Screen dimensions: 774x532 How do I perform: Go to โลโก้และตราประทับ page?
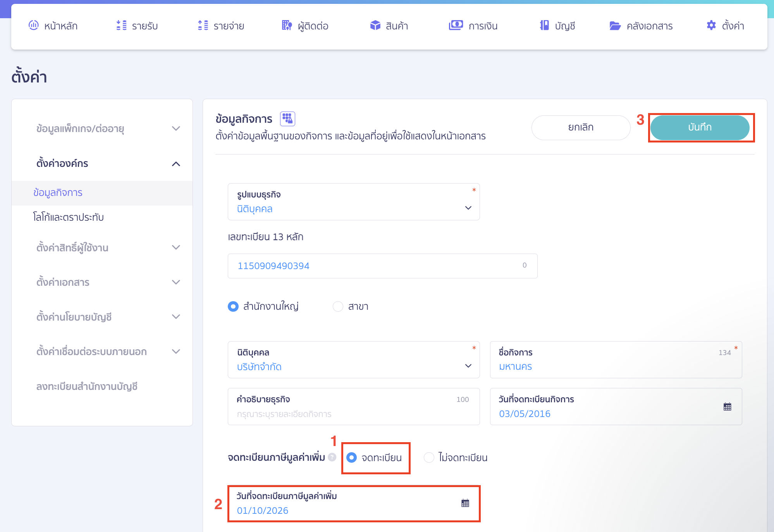68,217
